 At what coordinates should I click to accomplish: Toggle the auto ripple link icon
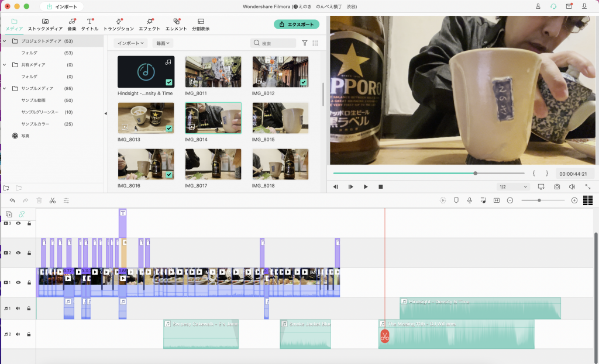[x=22, y=214]
